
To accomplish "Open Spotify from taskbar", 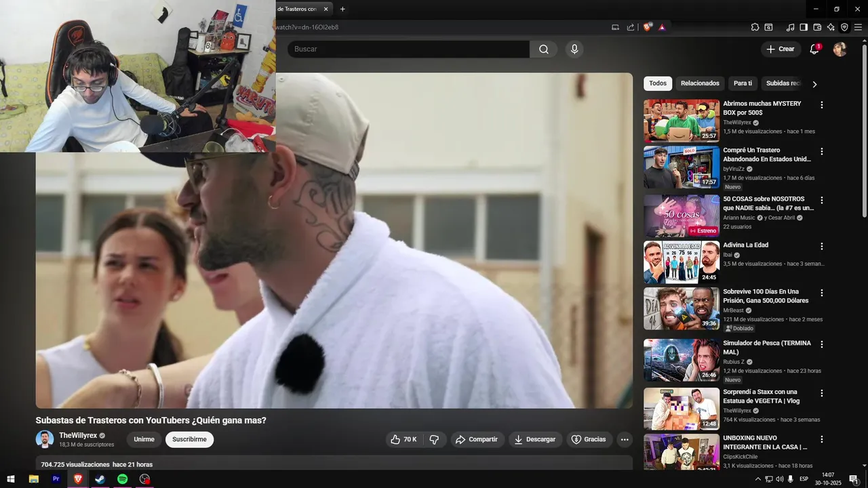I will point(122,479).
